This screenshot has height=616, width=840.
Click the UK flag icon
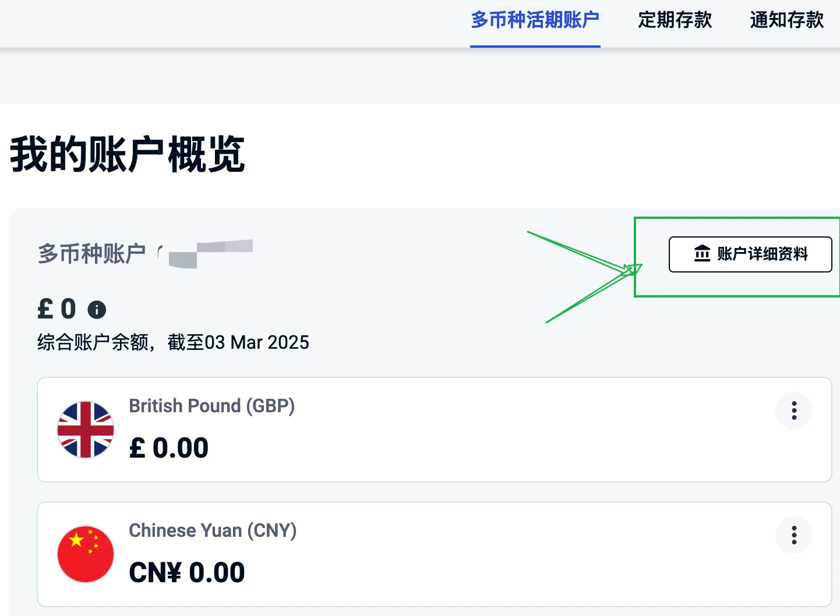(86, 430)
